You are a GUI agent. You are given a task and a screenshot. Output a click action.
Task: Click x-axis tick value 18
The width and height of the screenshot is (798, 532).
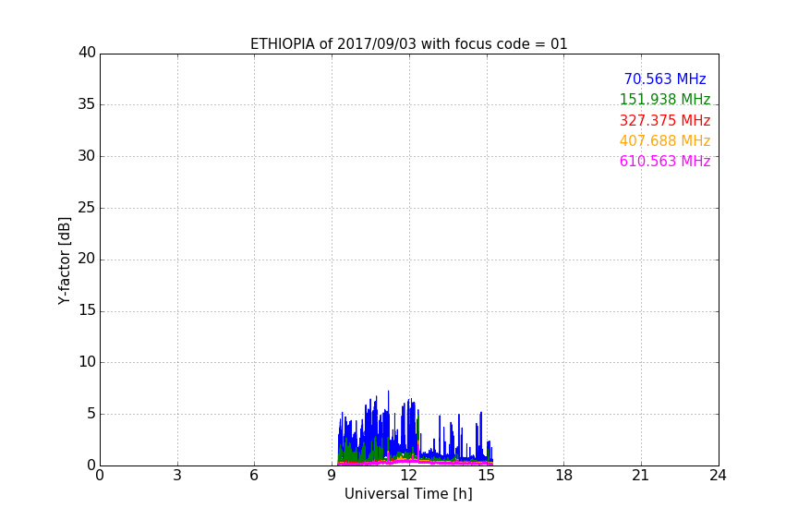(x=564, y=476)
